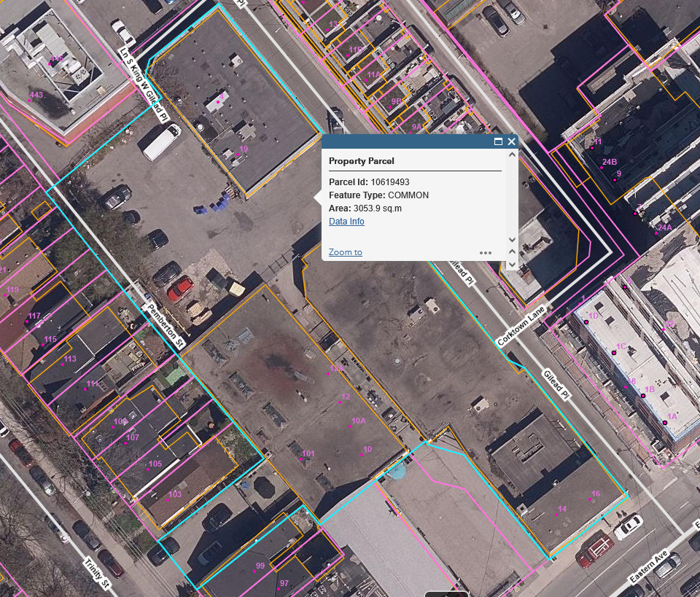The image size is (700, 597).
Task: Open the popup's three-dot more options menu
Action: [486, 253]
